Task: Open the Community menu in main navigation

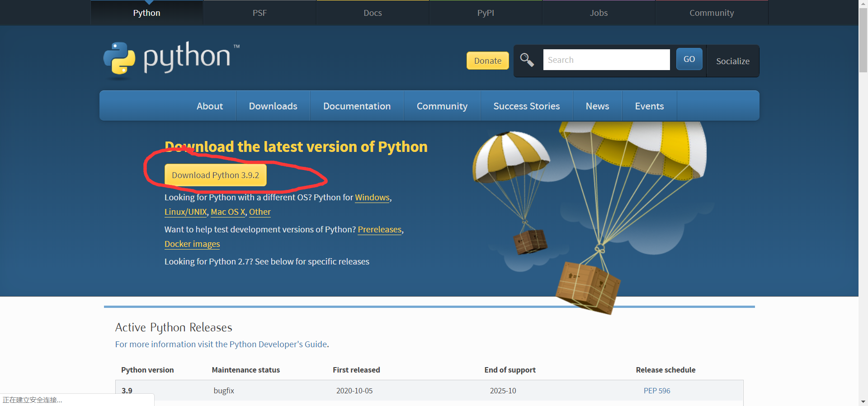Action: pos(442,106)
